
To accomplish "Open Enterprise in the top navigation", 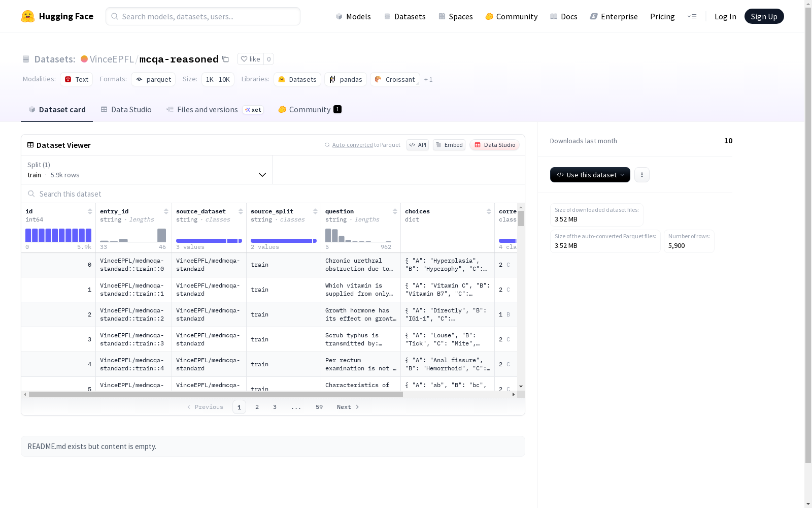I will pyautogui.click(x=614, y=16).
